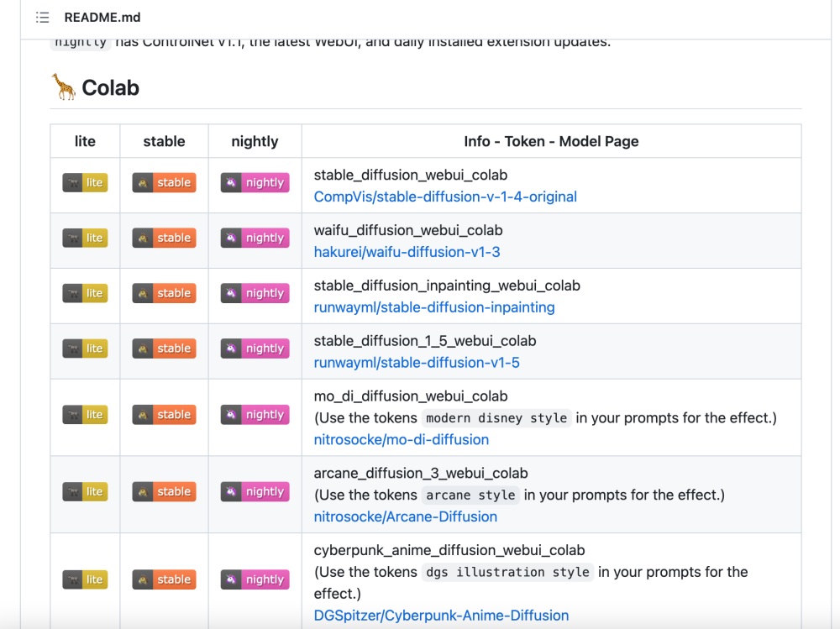
Task: Open nitrosocke/mo-di-diffusion model link
Action: [x=401, y=440]
